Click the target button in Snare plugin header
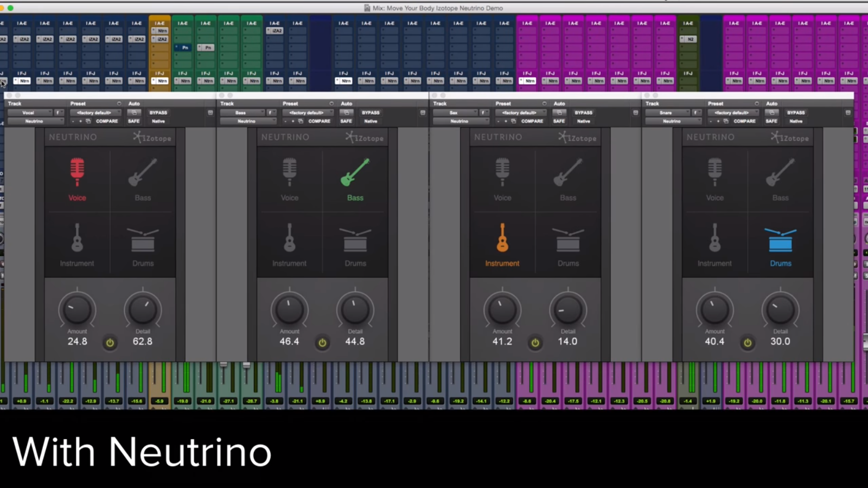This screenshot has height=488, width=868. [x=848, y=113]
